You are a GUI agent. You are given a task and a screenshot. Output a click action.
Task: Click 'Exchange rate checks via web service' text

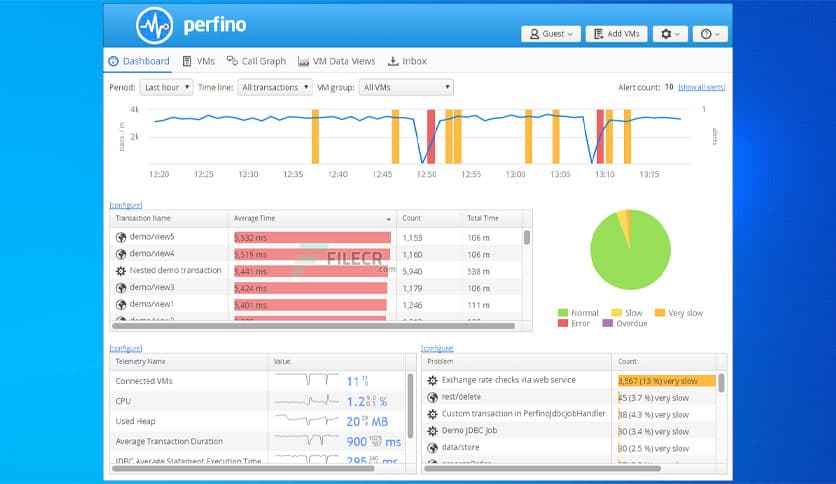point(509,380)
